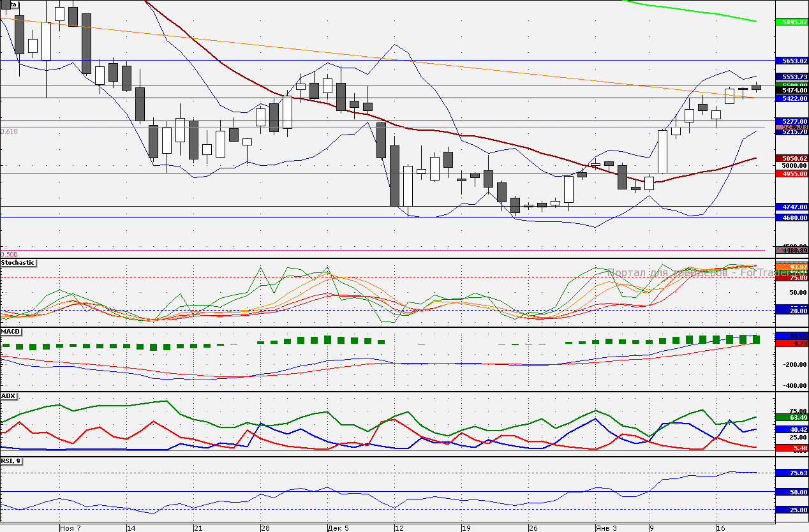This screenshot has width=809, height=532.
Task: Click the red 75.00 Stochastic level label
Action: pyautogui.click(x=791, y=278)
